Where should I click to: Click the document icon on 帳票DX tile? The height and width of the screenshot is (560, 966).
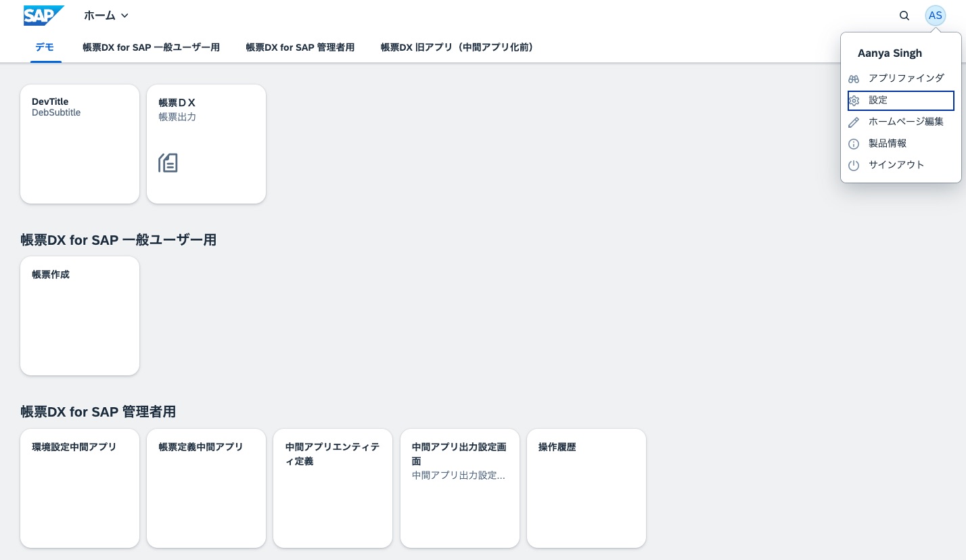tap(168, 163)
